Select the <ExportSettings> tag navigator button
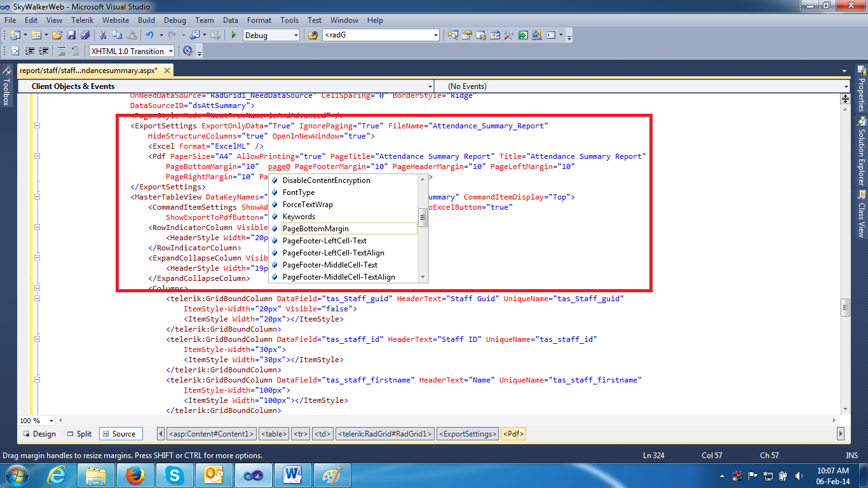Image resolution: width=868 pixels, height=488 pixels. [467, 434]
